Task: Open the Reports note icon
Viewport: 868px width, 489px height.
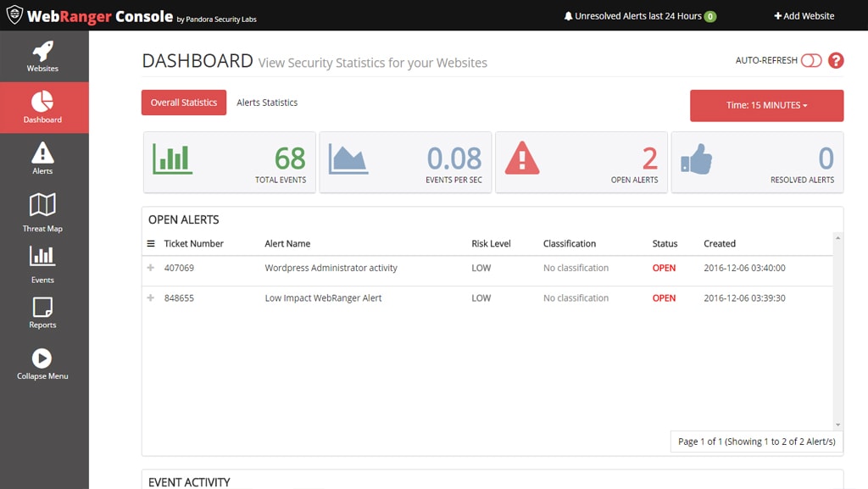Action: (x=42, y=306)
